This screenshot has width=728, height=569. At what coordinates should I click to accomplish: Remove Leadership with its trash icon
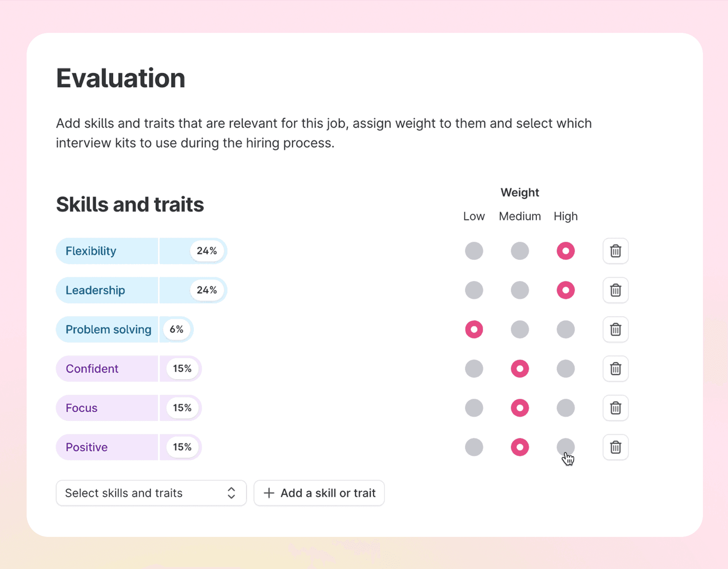[x=615, y=290]
